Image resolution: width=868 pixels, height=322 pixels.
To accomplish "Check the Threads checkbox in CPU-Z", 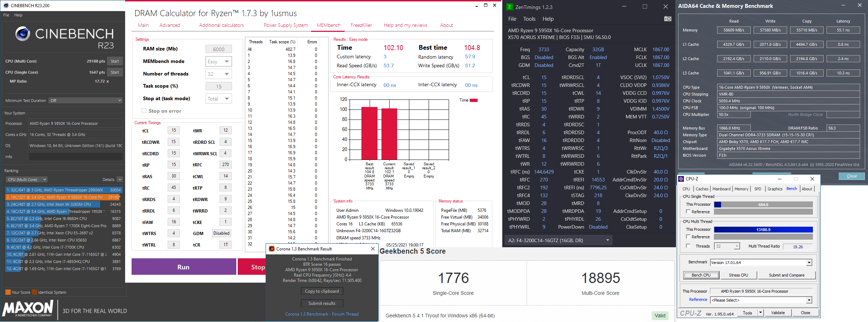I will point(688,246).
